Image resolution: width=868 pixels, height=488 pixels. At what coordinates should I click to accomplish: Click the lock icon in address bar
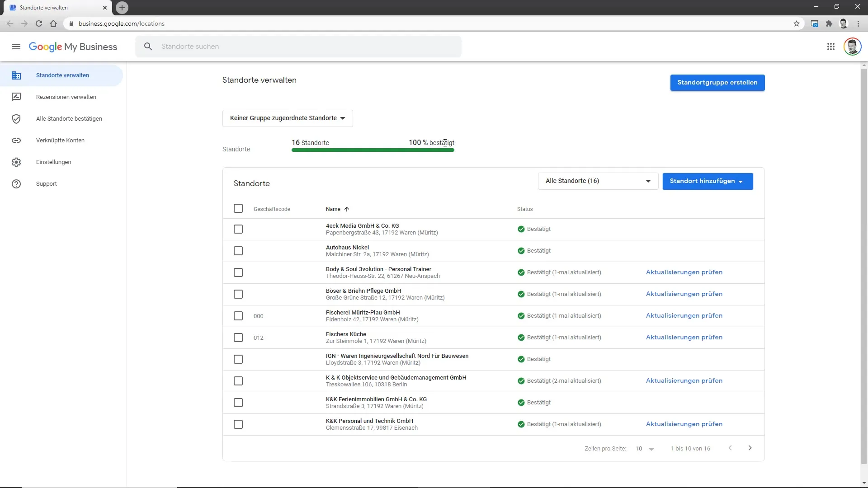pyautogui.click(x=71, y=23)
